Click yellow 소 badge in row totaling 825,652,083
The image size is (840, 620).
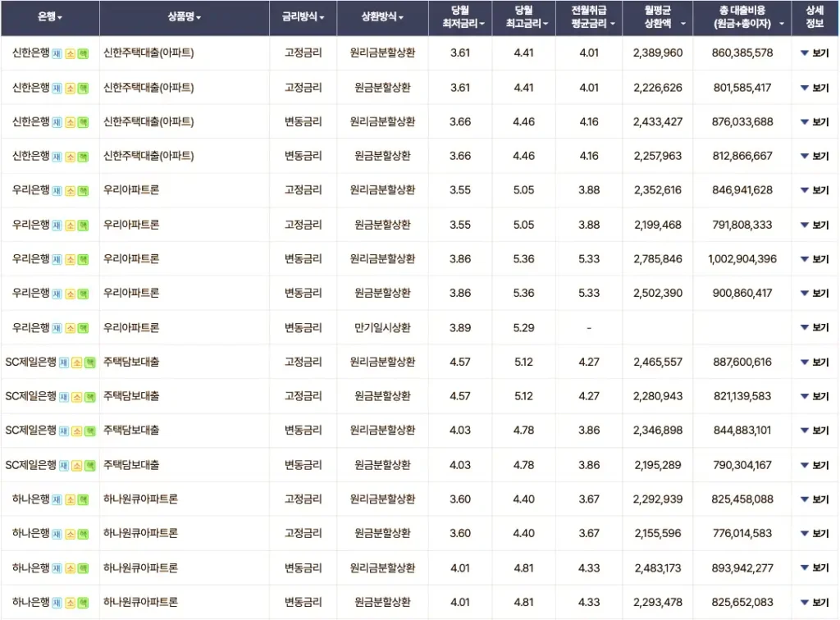tap(71, 604)
